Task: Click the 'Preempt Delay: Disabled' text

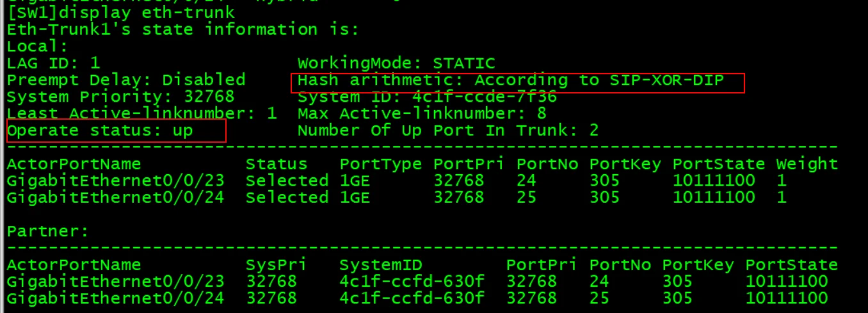Action: [x=126, y=80]
